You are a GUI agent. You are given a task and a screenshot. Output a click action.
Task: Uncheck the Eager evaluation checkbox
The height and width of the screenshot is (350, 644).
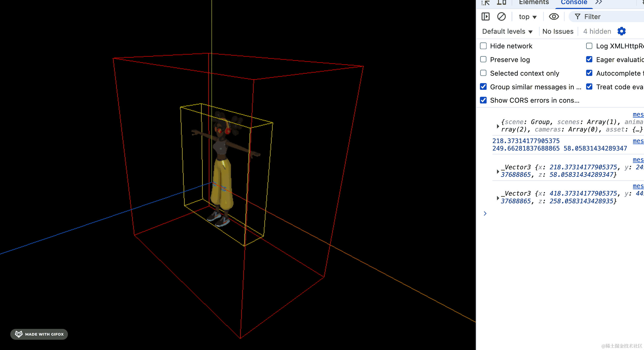click(x=589, y=59)
